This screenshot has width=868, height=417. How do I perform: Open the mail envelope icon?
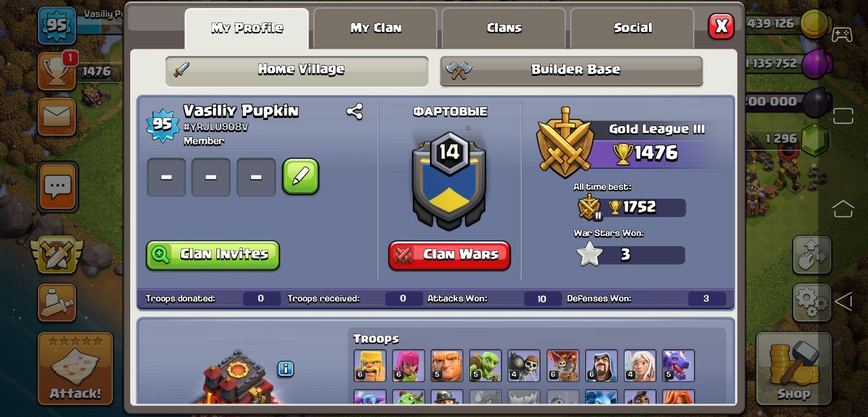57,117
